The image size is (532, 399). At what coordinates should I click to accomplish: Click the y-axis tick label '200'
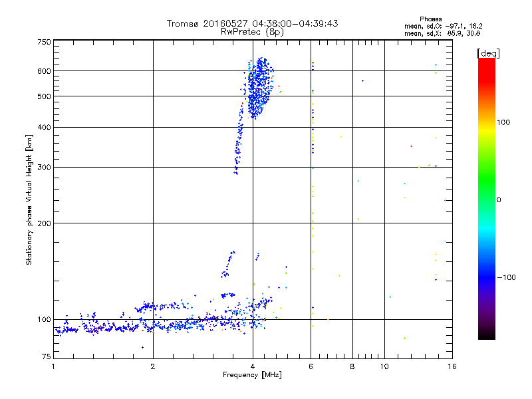point(44,223)
